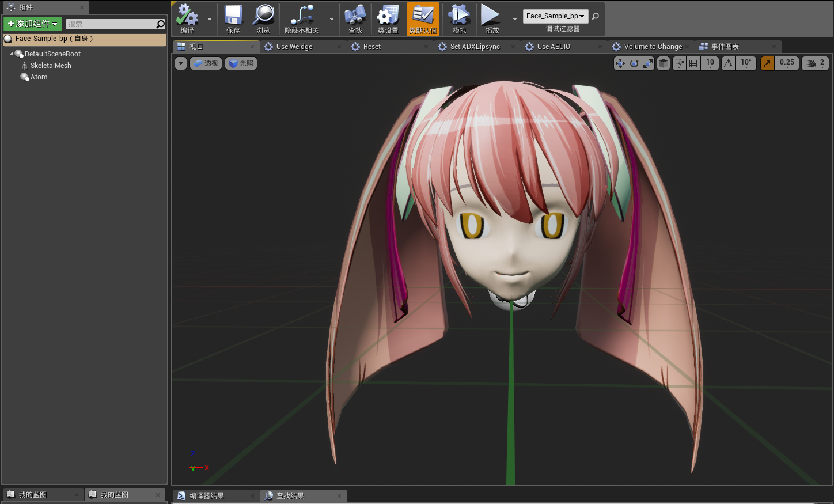Open Class Settings (类设置) icon
The width and height of the screenshot is (834, 504).
click(x=388, y=18)
